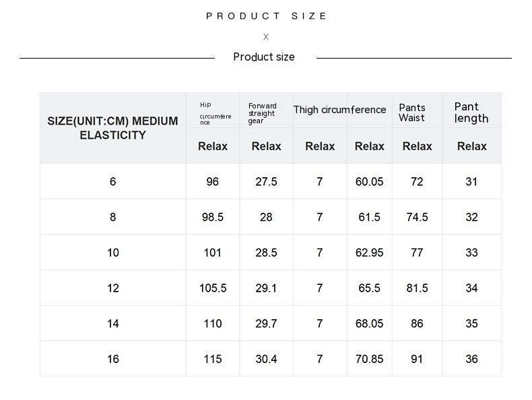This screenshot has height=400, width=532.
Task: Select the SIZE(UNIT:CM) MEDIUM ELASTICITY header cell
Action: [112, 128]
